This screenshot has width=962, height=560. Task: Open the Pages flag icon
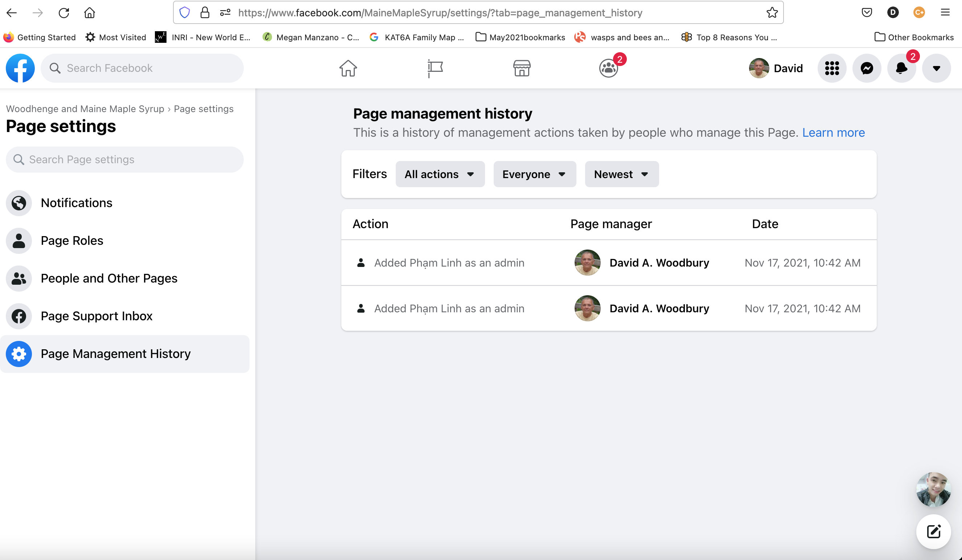click(435, 68)
